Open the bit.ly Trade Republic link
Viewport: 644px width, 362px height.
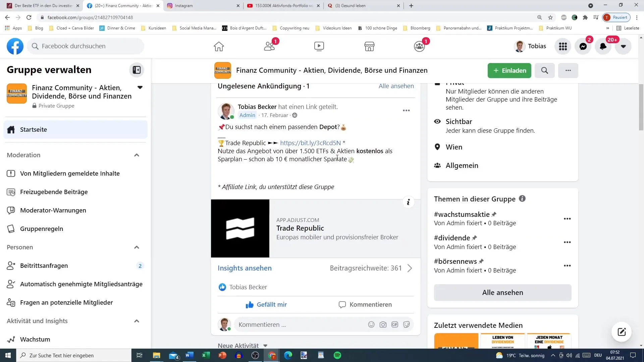click(x=310, y=143)
